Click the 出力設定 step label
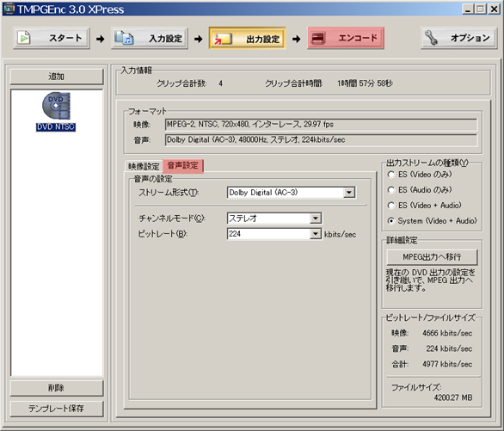This screenshot has width=504, height=431. click(263, 40)
